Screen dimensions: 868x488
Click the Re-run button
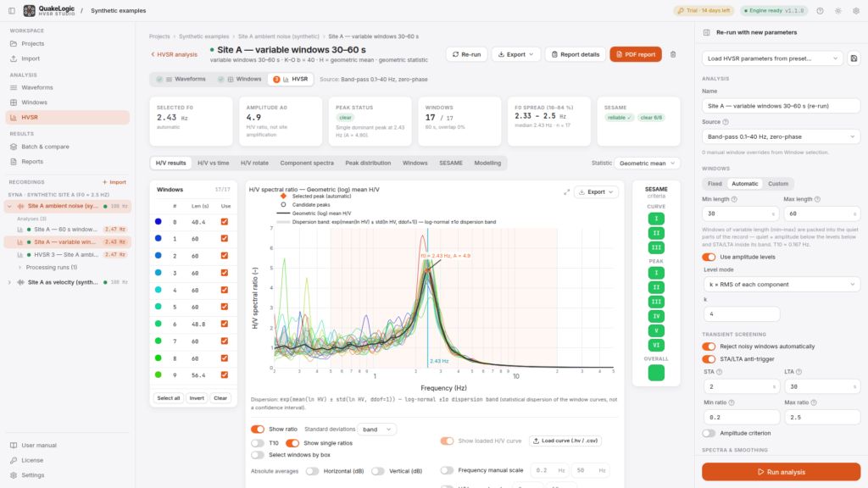coord(467,54)
